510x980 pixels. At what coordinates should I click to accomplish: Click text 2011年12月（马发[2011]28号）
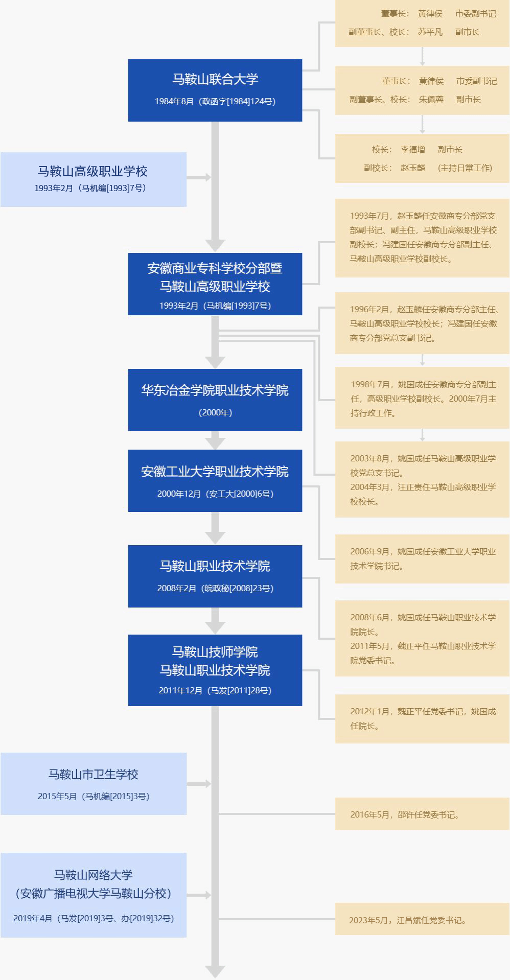coord(215,690)
